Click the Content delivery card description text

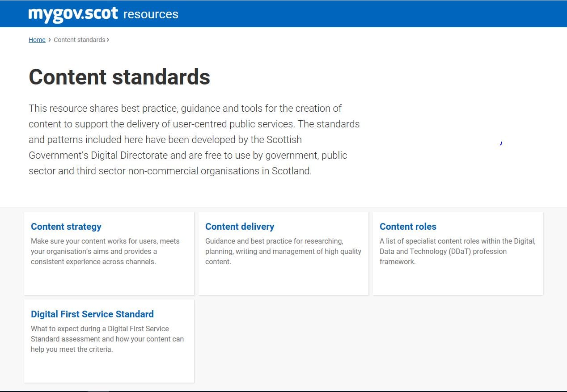pyautogui.click(x=283, y=251)
